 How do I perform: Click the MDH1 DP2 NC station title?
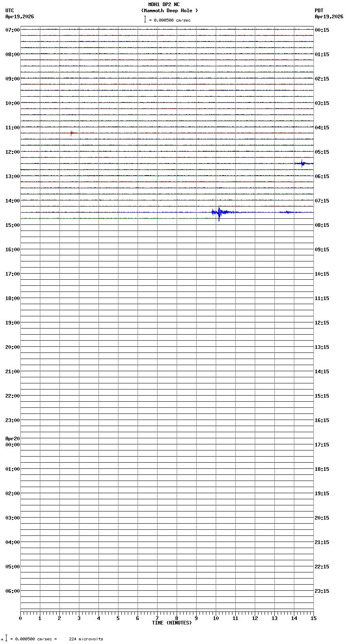pyautogui.click(x=164, y=4)
